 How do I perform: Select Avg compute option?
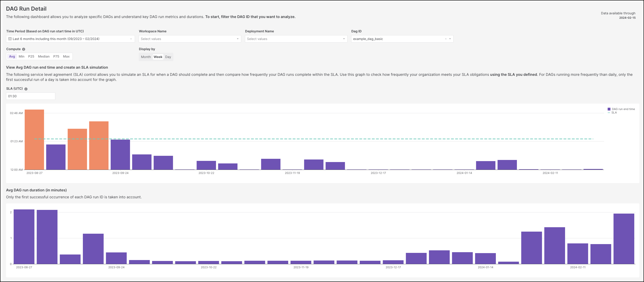pos(12,56)
